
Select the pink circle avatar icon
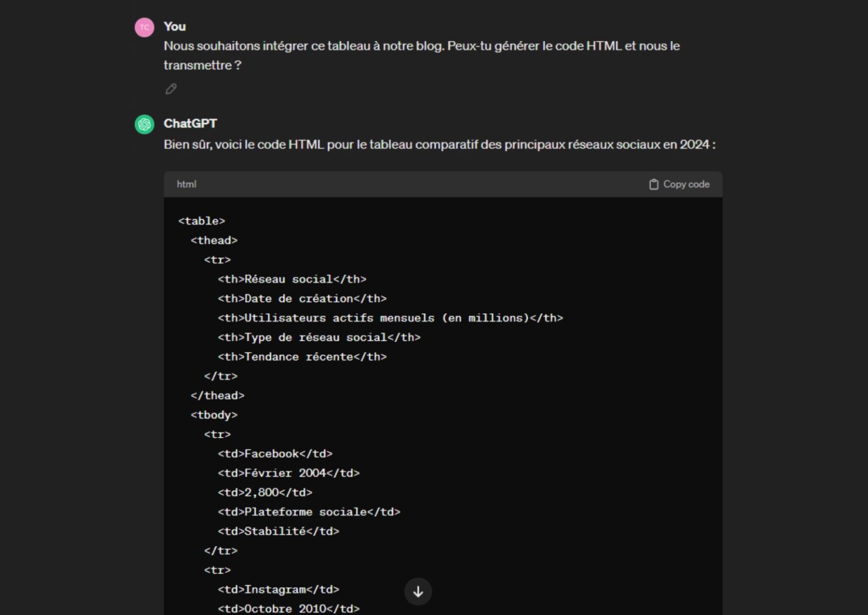145,27
